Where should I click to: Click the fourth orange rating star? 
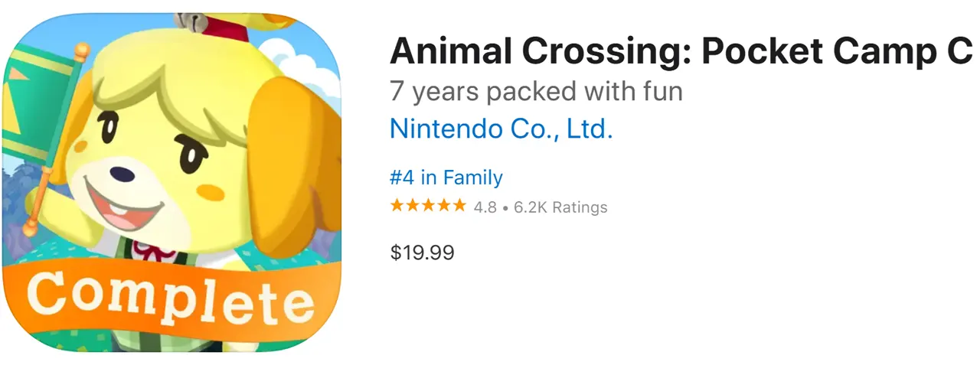[x=443, y=205]
